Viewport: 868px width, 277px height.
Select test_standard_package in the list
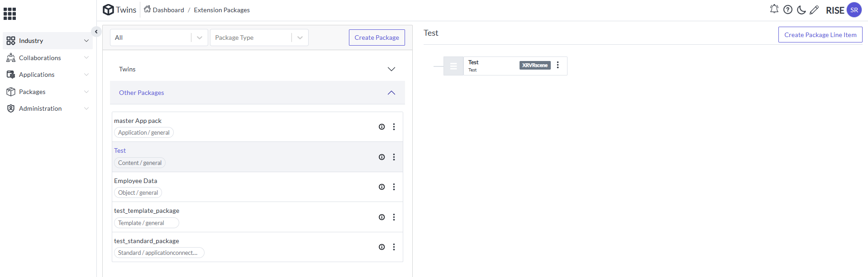tap(257, 247)
